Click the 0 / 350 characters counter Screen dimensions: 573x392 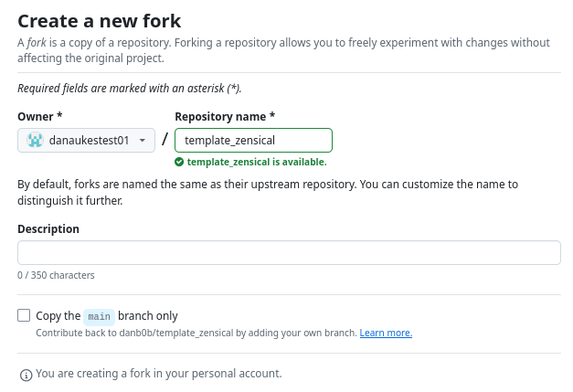click(x=56, y=275)
